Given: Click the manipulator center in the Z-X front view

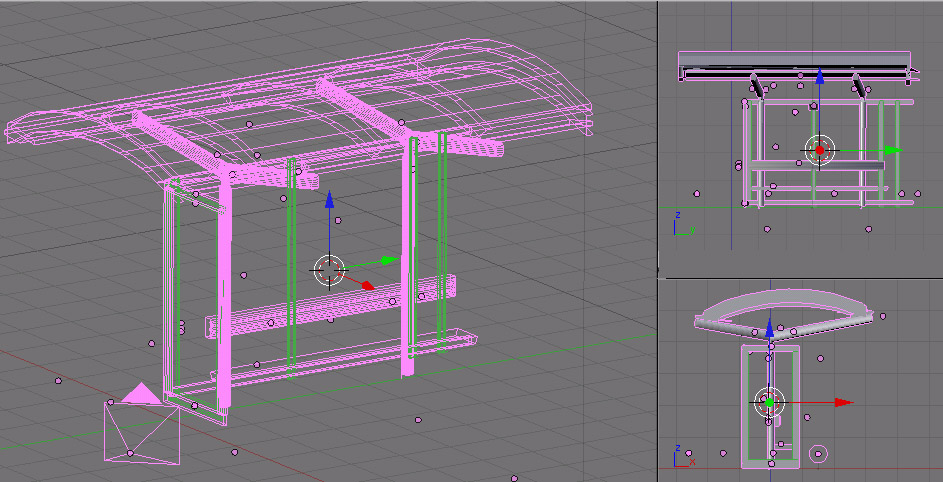Looking at the screenshot, I should [769, 403].
